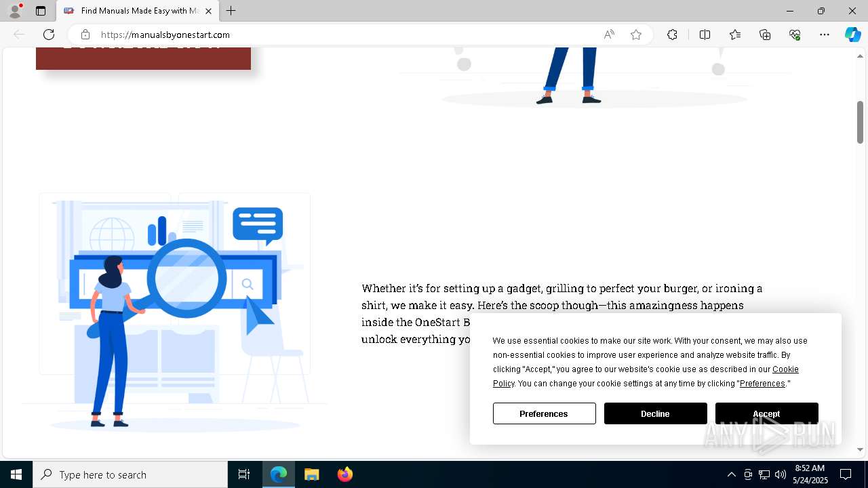Open Task View on taskbar

pos(244,474)
